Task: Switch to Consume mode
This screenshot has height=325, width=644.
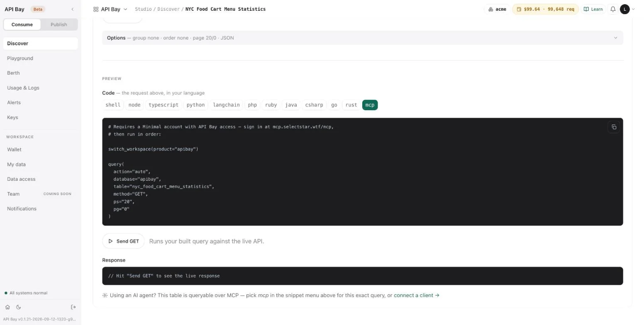Action: [22, 24]
